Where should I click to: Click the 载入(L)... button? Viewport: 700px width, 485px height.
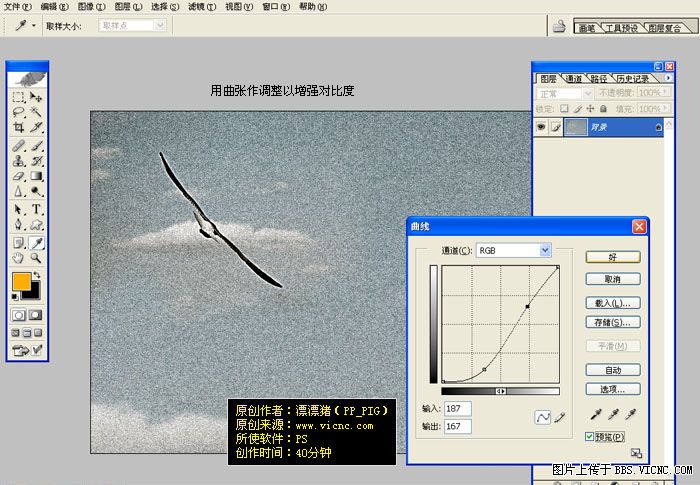point(613,303)
